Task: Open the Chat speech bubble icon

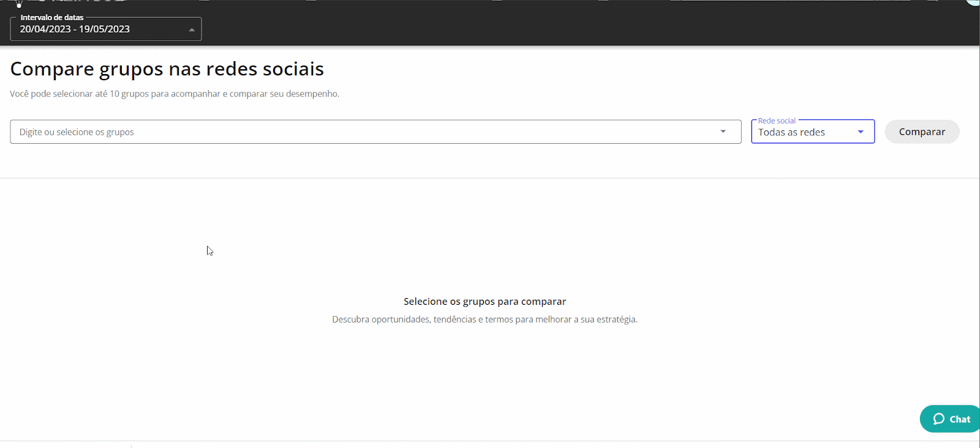Action: coord(938,419)
